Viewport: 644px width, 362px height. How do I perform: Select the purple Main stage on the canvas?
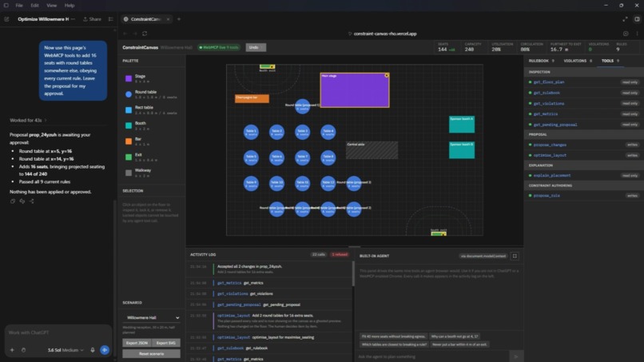pos(355,90)
